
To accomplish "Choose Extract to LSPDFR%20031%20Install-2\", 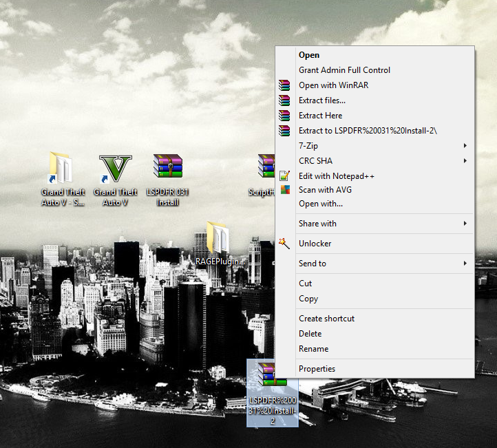I will tap(374, 131).
